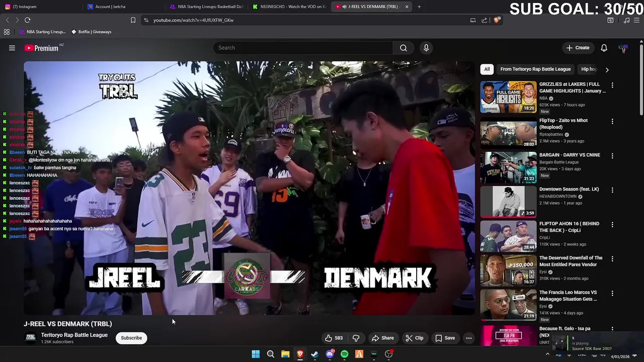Open Steam from the taskbar
Screen dimensions: 644x362
click(314, 354)
